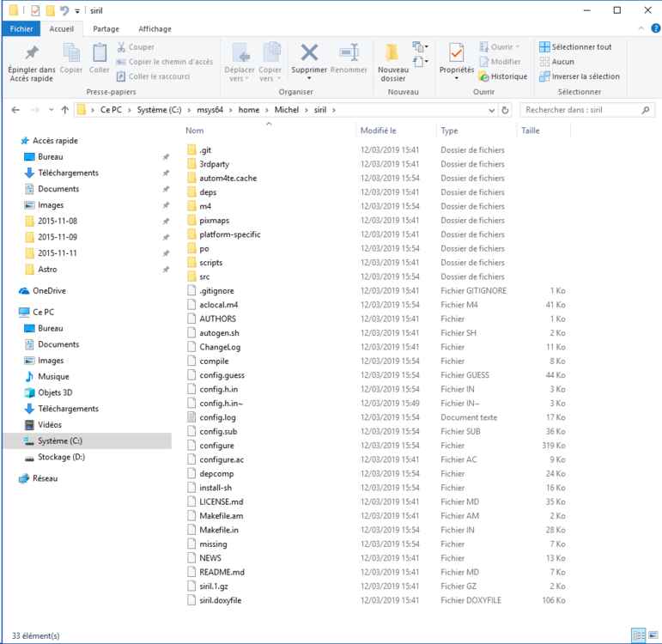Go up one folder level arrow
Viewport: 662px width, 644px height.
pyautogui.click(x=64, y=110)
